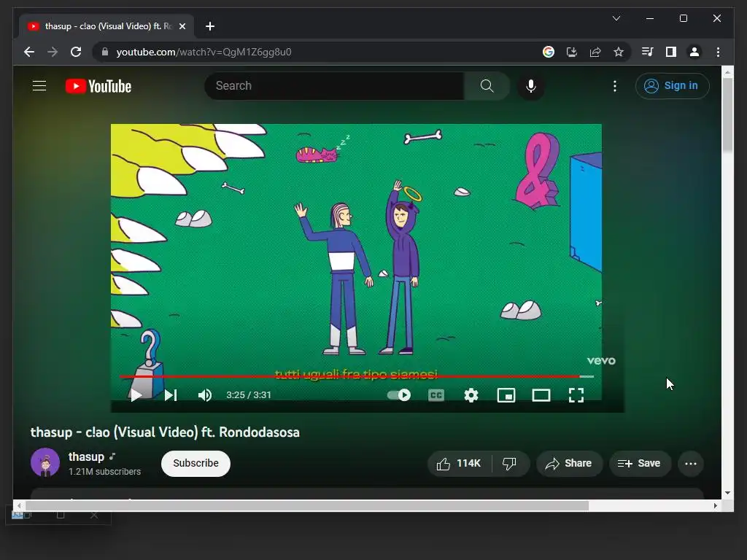Click the horizontal scrollbar thumb
This screenshot has width=747, height=560.
[x=307, y=506]
